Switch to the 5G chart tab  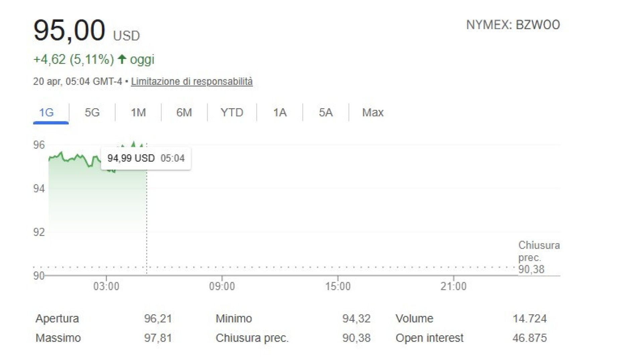(x=92, y=113)
